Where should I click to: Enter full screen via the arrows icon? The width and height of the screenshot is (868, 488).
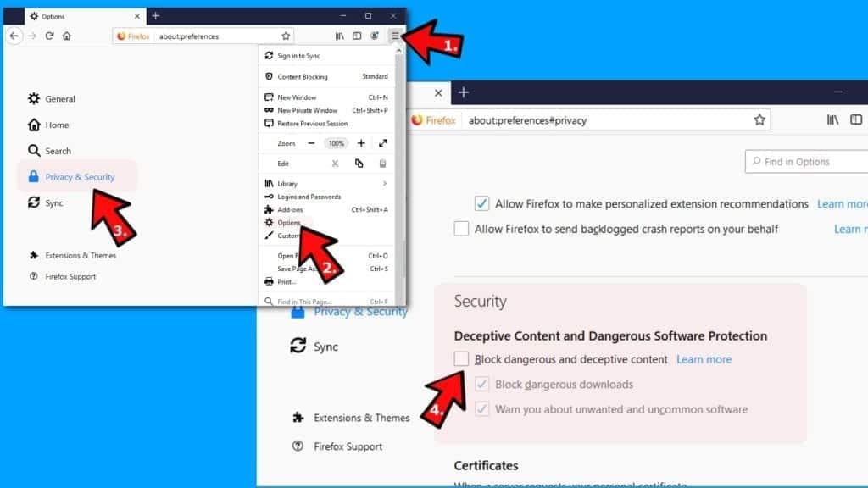[x=382, y=143]
